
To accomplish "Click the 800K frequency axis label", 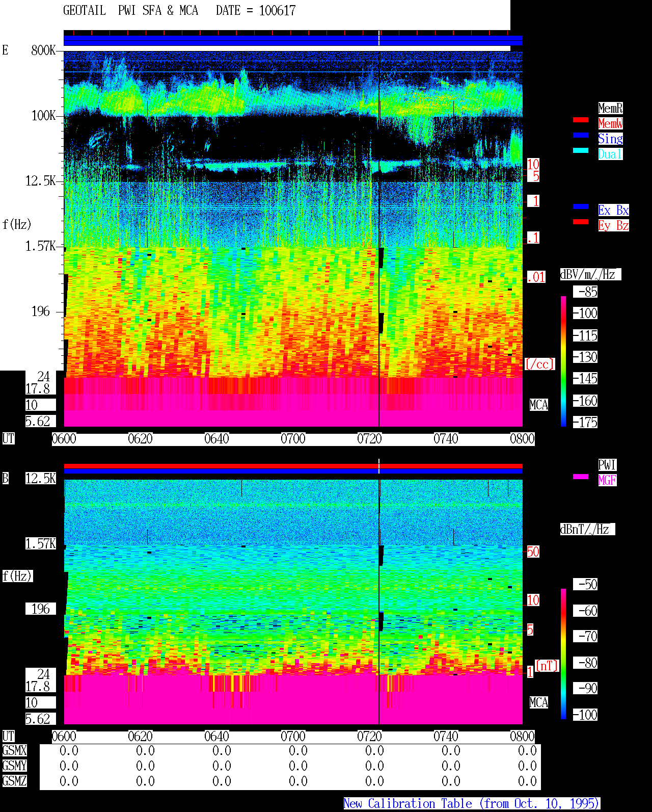I will (x=43, y=50).
